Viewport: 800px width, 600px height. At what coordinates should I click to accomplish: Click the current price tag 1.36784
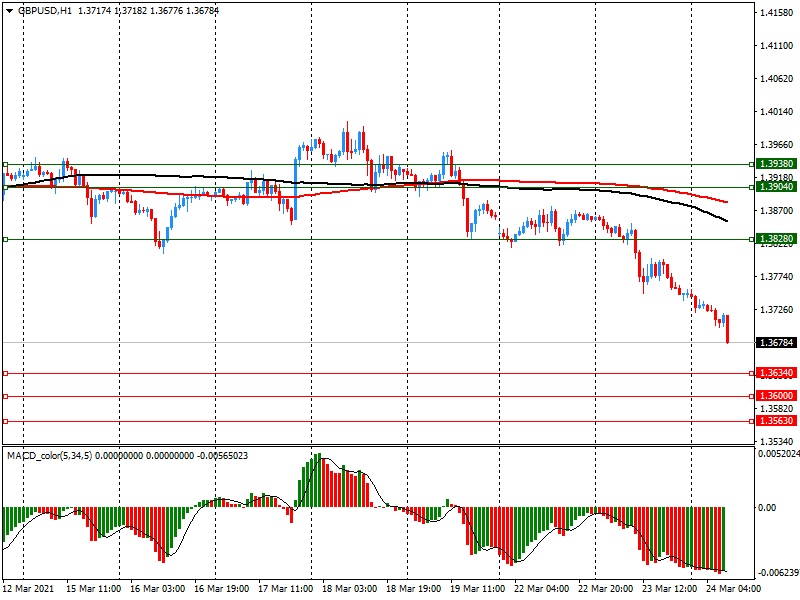[x=776, y=343]
